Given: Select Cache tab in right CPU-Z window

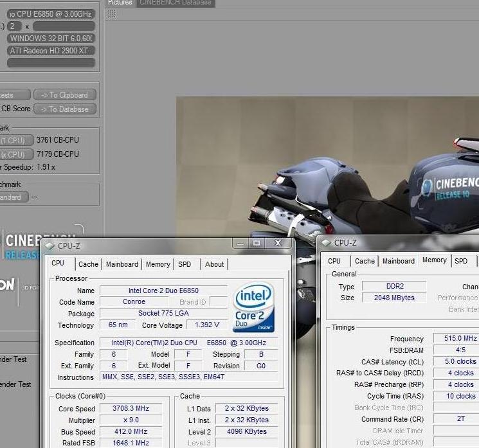Looking at the screenshot, I should point(365,261).
